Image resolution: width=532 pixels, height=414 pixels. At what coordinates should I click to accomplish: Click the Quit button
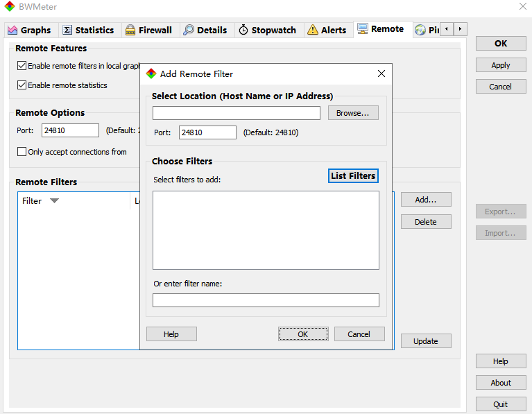(x=501, y=404)
